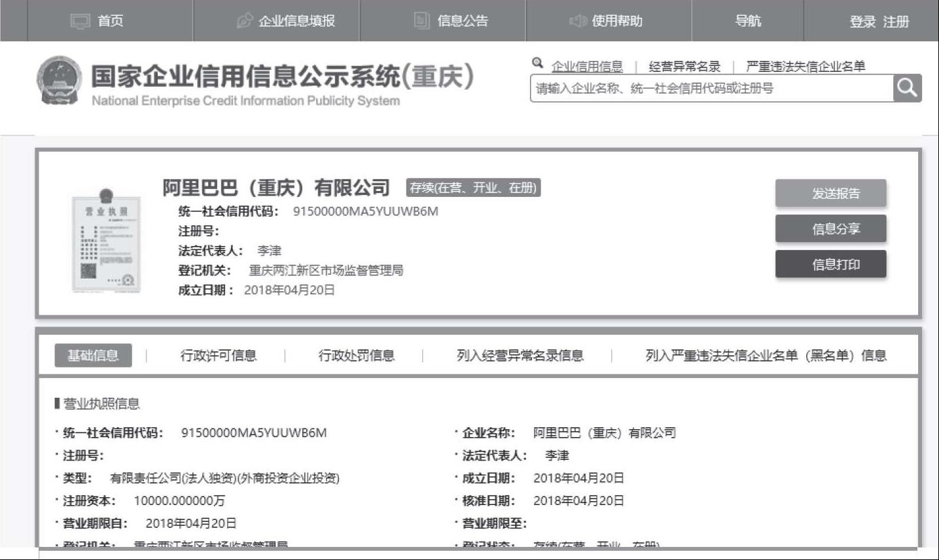Click the 注册资本 value 10000.000000万

[179, 500]
